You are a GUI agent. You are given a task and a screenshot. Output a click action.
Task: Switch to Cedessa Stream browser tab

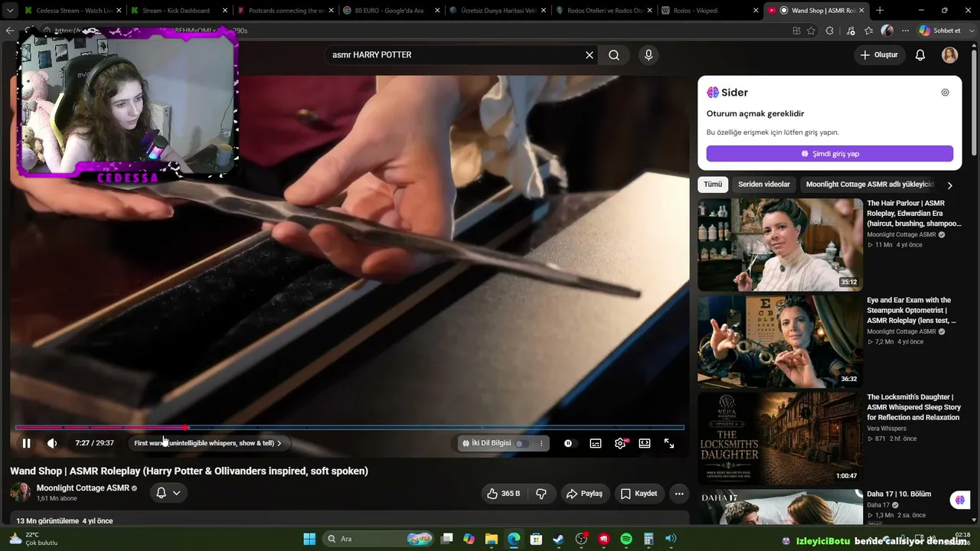tap(73, 11)
